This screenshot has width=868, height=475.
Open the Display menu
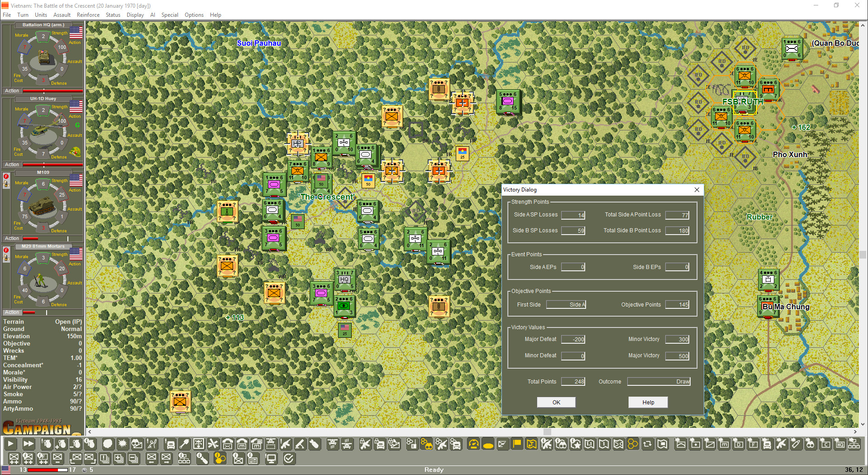pyautogui.click(x=135, y=15)
